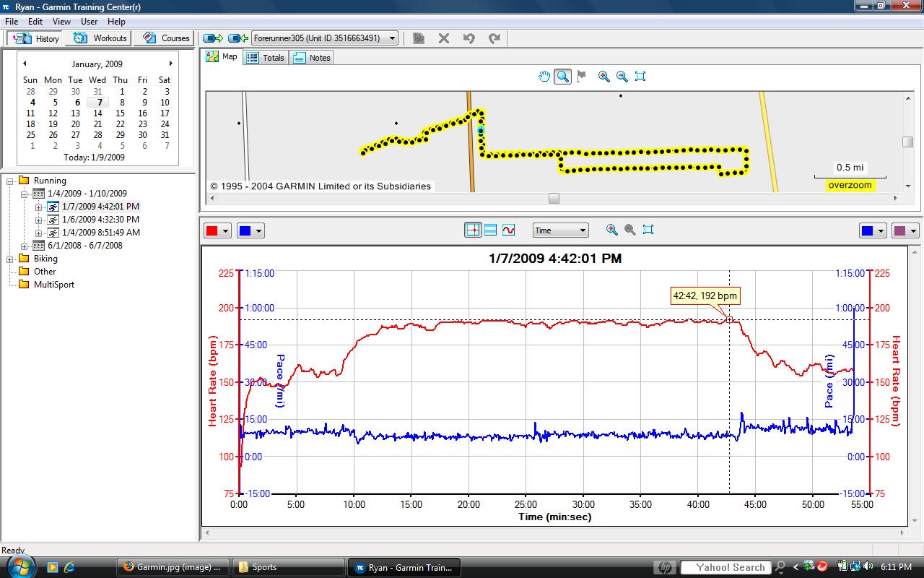The image size is (924, 578).
Task: Open the blue left-axis data dropdown
Action: click(250, 231)
